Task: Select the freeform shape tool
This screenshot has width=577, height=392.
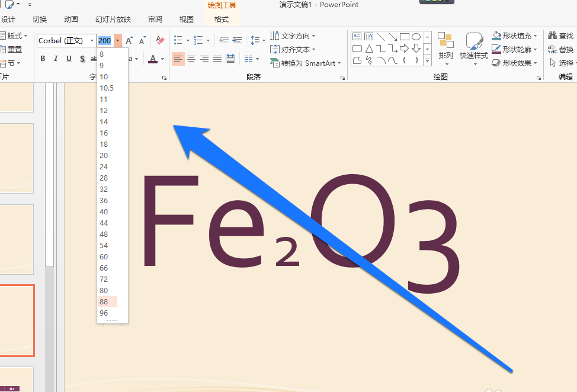Action: coord(357,60)
